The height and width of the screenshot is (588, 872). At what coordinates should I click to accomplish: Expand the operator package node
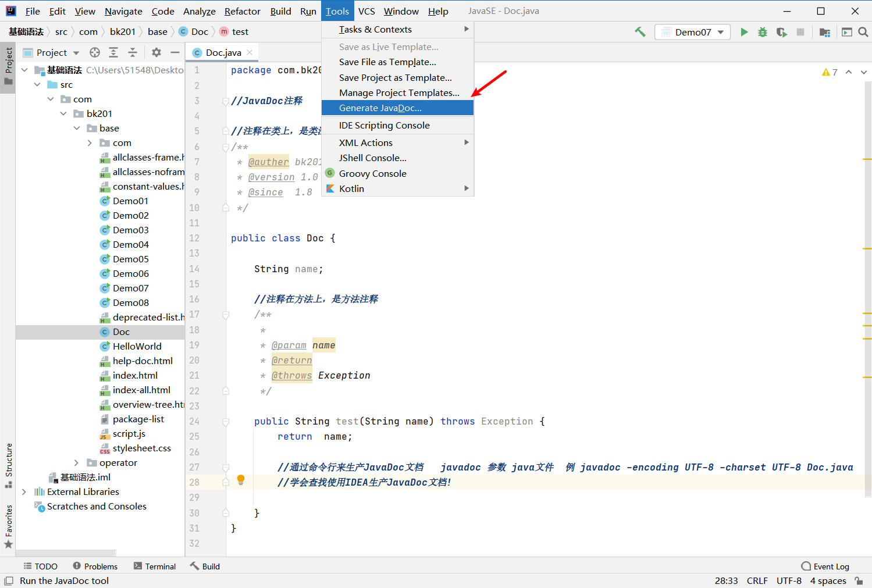[x=76, y=463]
